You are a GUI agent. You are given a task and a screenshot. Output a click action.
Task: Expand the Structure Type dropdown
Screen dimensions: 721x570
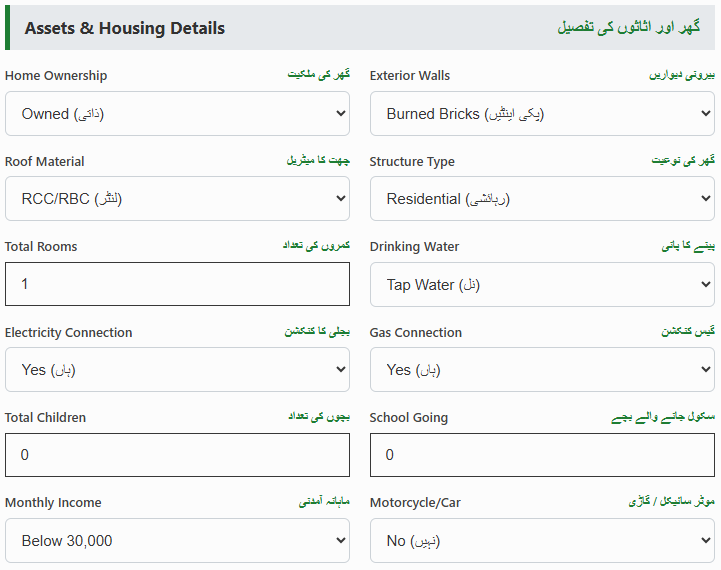(x=542, y=199)
